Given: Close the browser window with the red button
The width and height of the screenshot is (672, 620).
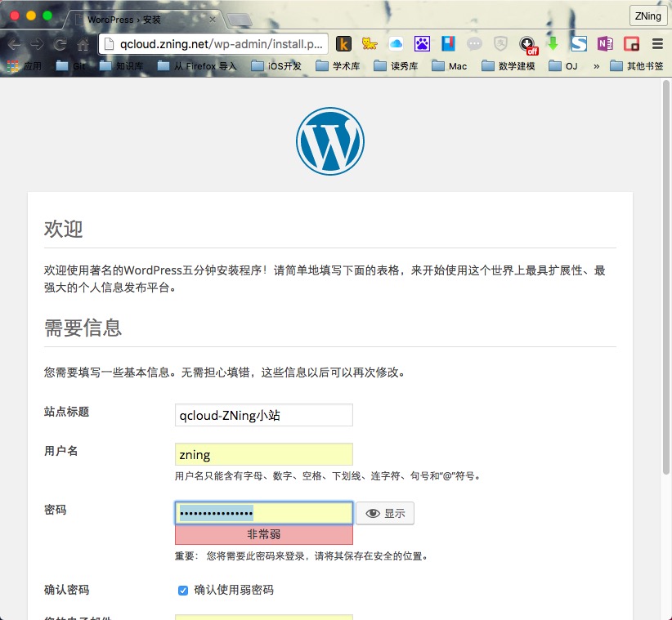Looking at the screenshot, I should click(15, 16).
